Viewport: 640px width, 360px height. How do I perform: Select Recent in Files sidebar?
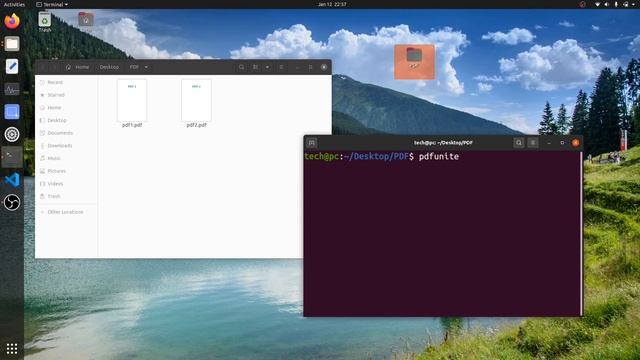coord(67,82)
